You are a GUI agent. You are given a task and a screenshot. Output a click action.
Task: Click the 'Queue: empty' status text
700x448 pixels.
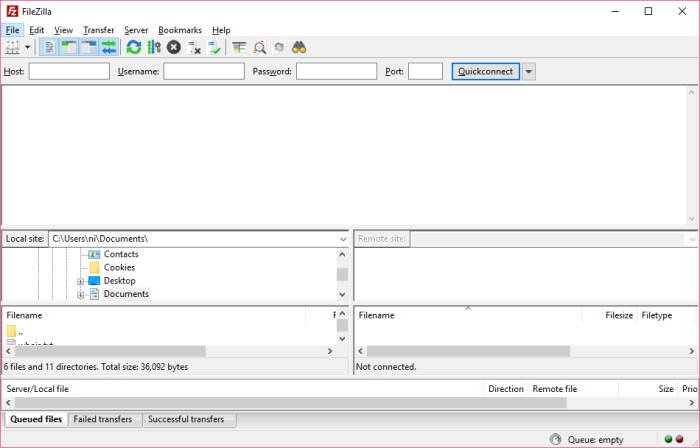pyautogui.click(x=596, y=440)
